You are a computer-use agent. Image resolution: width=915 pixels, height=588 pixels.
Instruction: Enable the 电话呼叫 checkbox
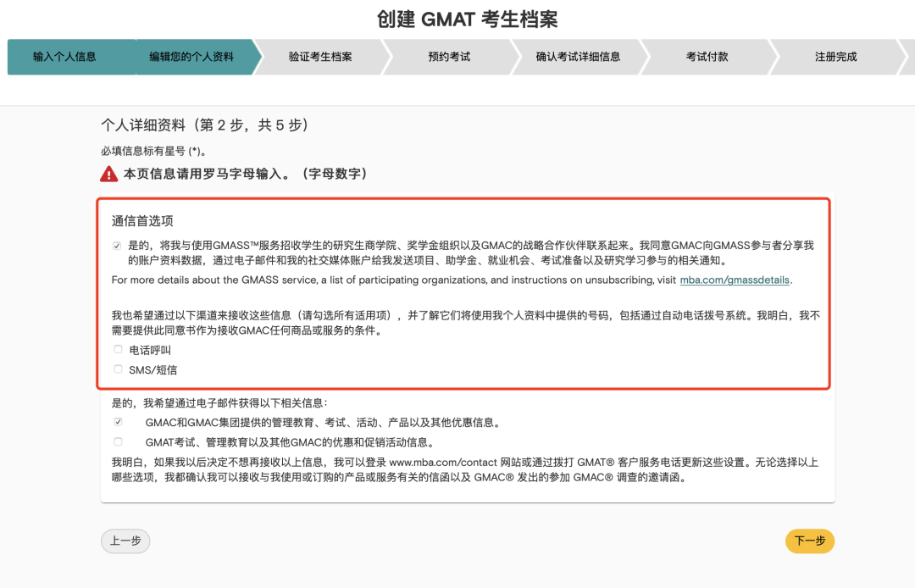[x=118, y=349]
